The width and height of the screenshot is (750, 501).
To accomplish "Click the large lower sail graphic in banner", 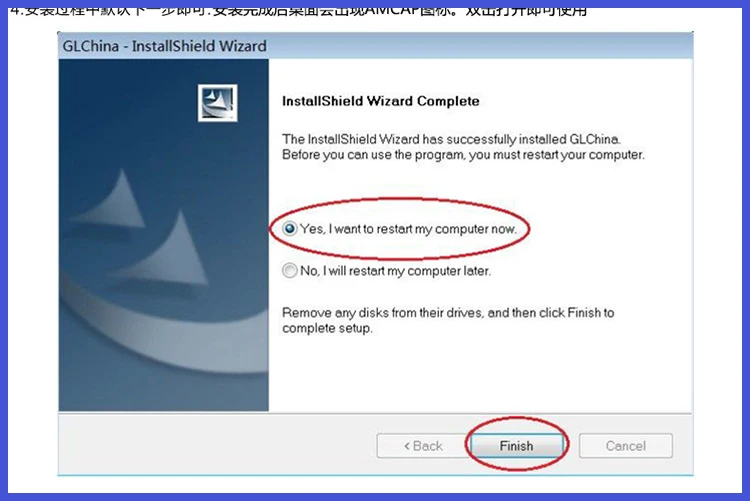I will 163,249.
